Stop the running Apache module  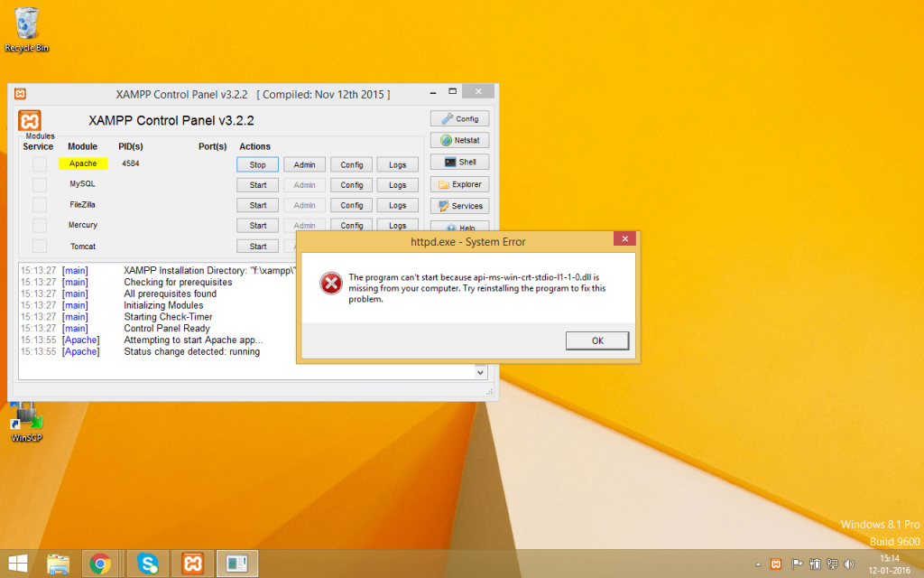pos(257,164)
